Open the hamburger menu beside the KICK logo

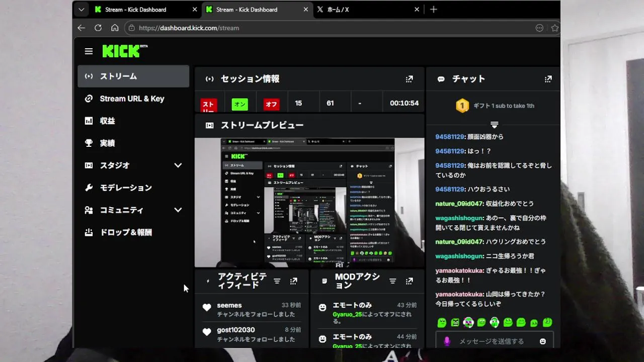pos(89,51)
